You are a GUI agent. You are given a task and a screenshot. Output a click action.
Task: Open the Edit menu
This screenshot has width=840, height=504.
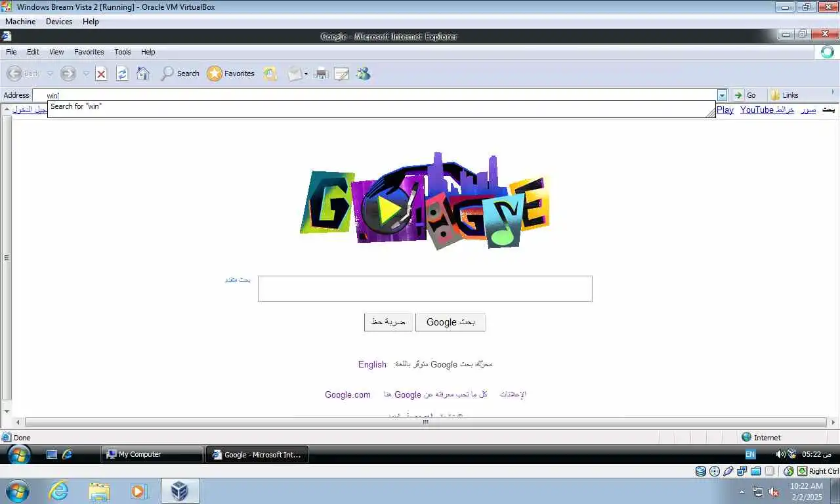click(33, 52)
